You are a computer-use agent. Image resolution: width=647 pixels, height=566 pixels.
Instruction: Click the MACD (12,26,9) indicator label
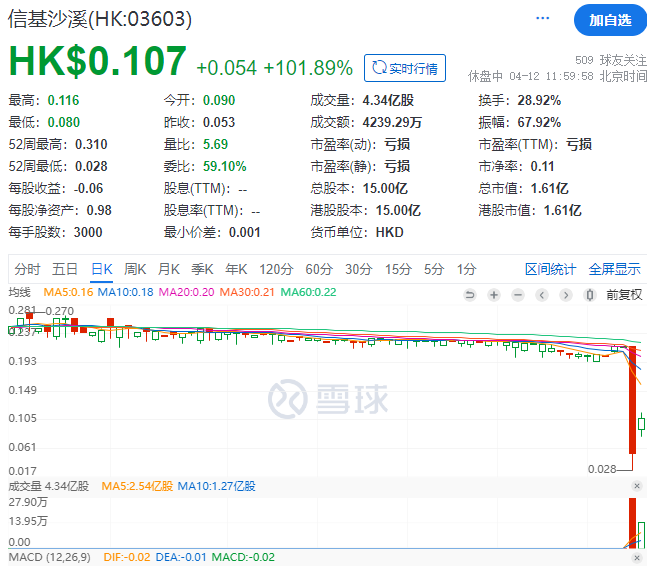click(x=50, y=557)
